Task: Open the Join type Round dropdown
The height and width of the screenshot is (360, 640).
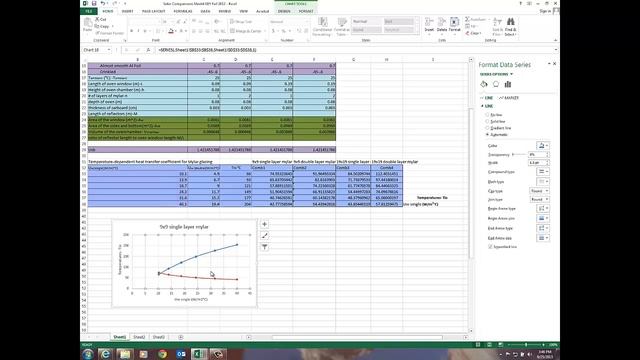Action: 539,199
